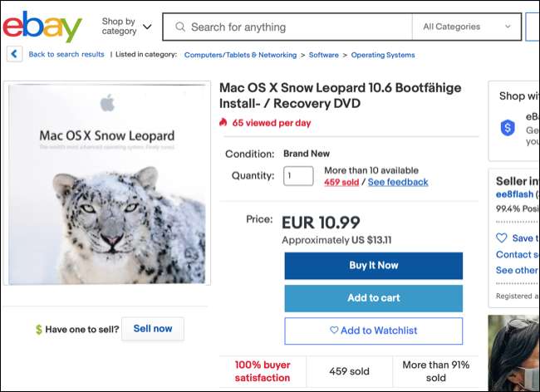
Task: Click the Sell now button
Action: pos(153,329)
